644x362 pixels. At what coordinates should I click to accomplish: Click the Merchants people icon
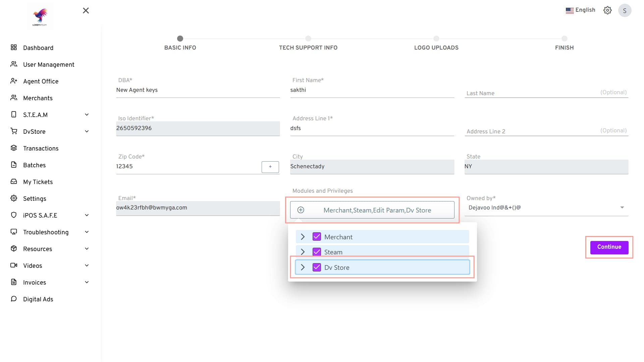[x=14, y=98]
